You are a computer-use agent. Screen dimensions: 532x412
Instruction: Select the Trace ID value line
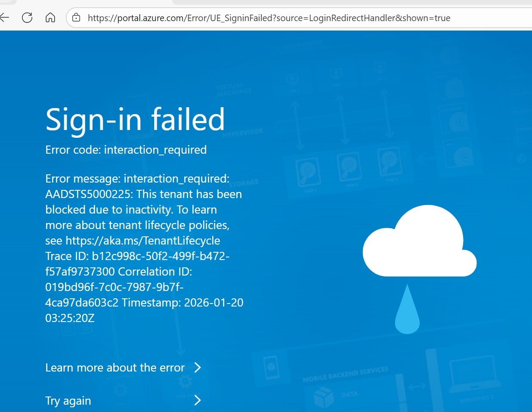(x=137, y=256)
